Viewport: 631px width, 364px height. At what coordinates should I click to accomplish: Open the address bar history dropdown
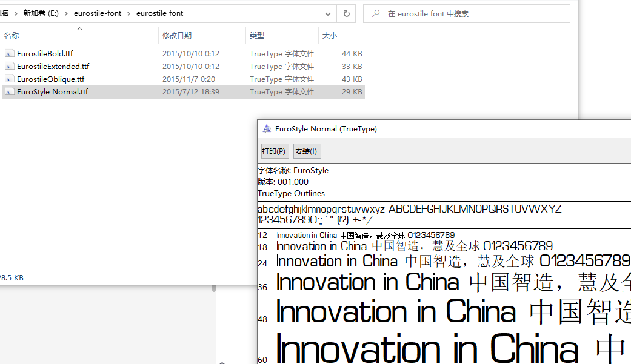point(328,14)
